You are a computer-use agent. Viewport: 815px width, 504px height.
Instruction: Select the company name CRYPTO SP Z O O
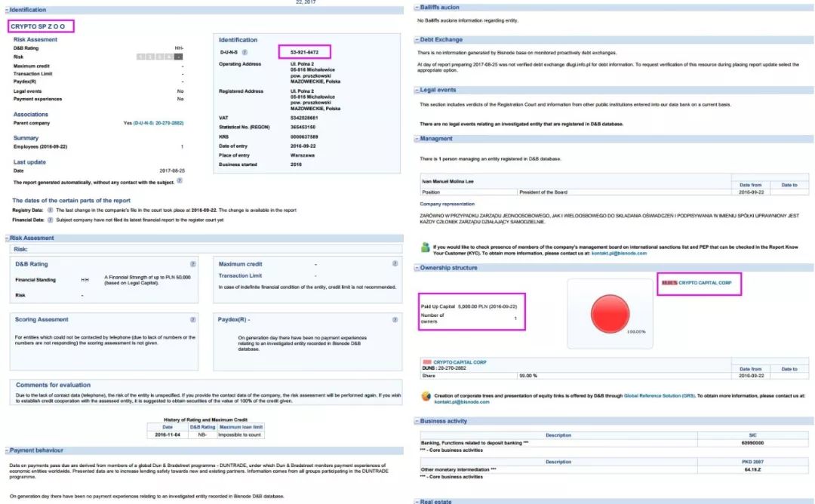(38, 26)
